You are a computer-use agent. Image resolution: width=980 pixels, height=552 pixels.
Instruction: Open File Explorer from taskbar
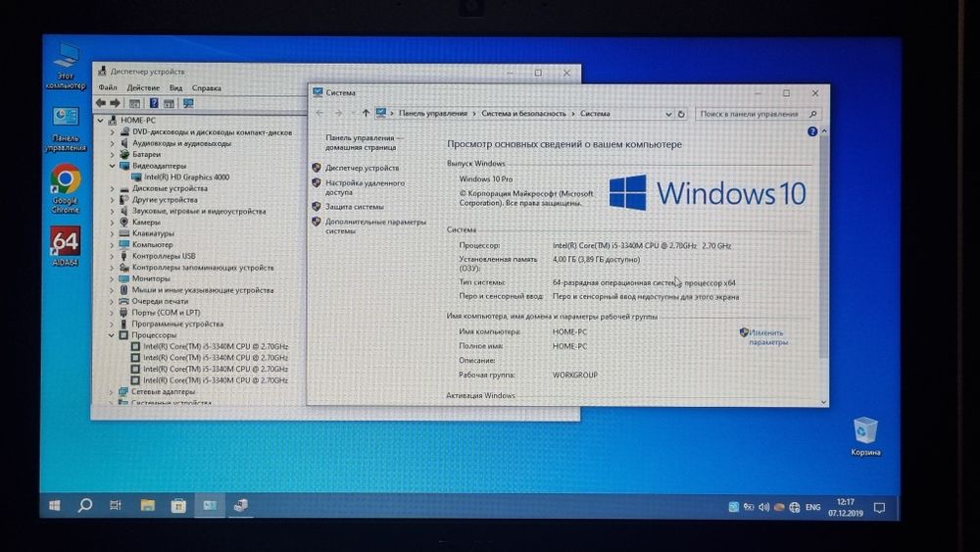click(x=148, y=505)
